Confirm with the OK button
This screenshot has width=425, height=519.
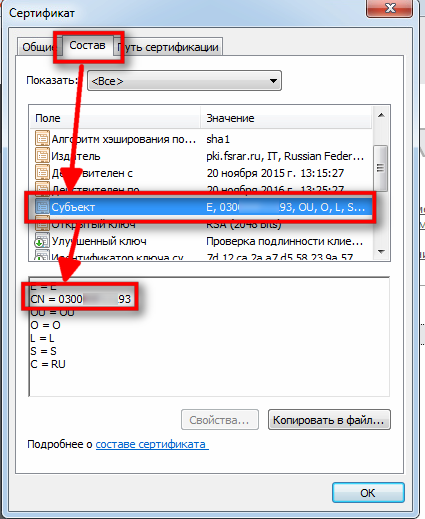point(368,492)
